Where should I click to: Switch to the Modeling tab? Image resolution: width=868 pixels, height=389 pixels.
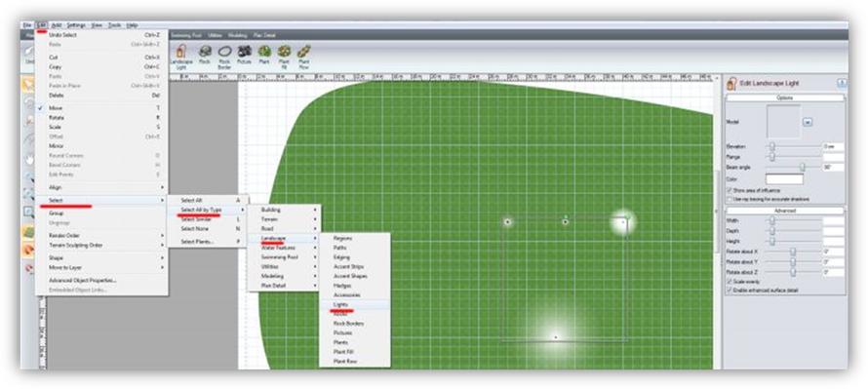point(238,35)
